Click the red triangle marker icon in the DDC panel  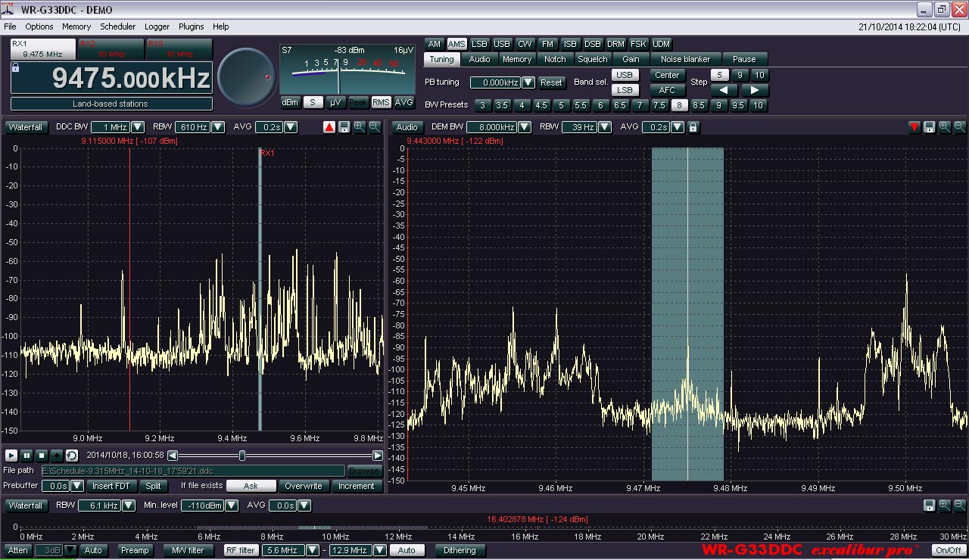329,127
